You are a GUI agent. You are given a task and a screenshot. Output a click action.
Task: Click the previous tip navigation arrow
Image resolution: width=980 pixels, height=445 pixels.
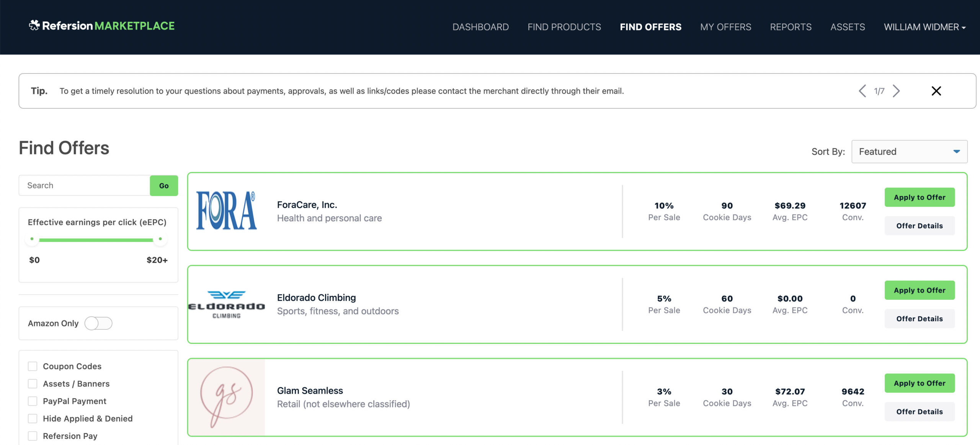(x=861, y=91)
